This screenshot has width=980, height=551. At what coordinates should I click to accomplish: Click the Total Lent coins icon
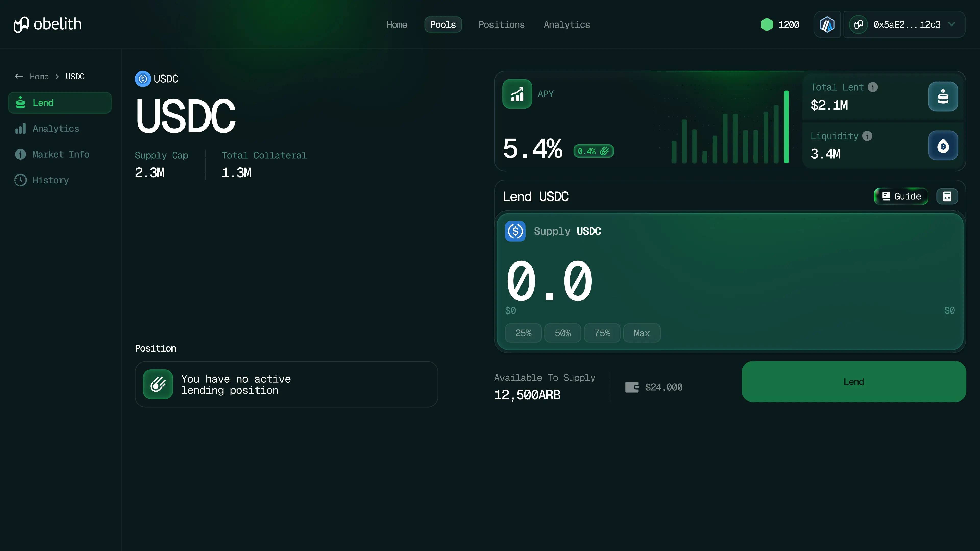pyautogui.click(x=943, y=97)
